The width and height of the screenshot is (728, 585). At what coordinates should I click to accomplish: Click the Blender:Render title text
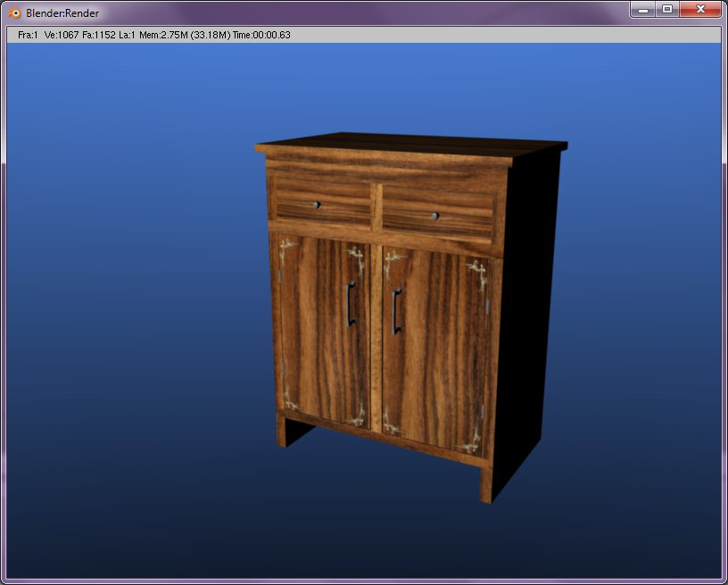point(62,13)
